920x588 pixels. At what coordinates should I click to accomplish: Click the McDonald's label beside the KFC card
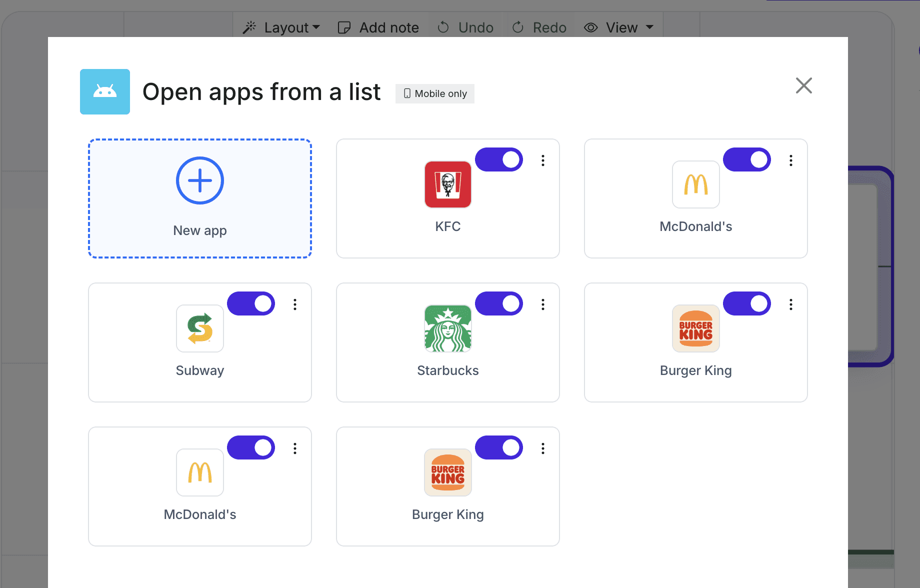pos(696,226)
